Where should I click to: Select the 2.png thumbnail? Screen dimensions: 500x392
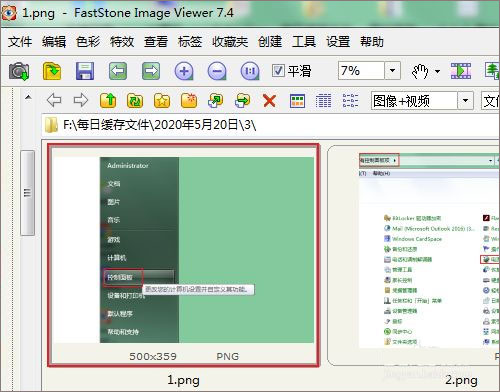(413, 255)
